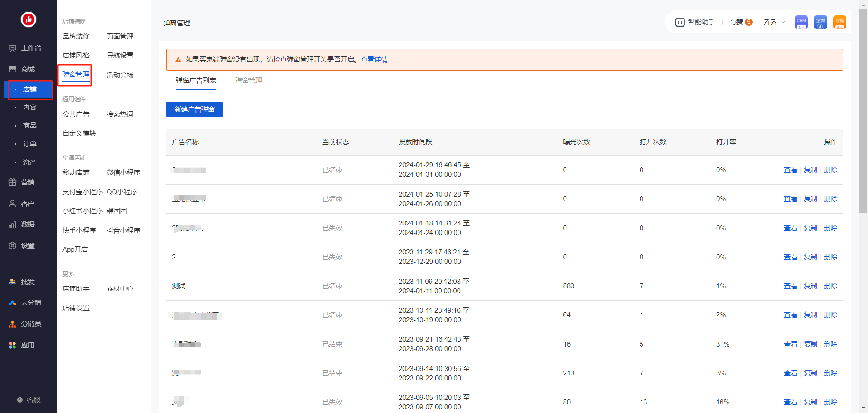Open QQ小程序 in the submenu
Image resolution: width=868 pixels, height=413 pixels.
coord(122,192)
